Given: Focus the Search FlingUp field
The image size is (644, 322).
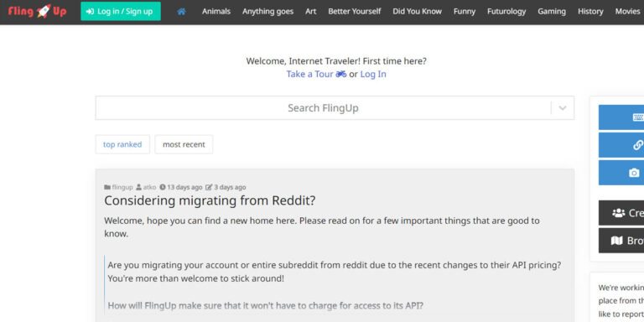Looking at the screenshot, I should point(323,108).
